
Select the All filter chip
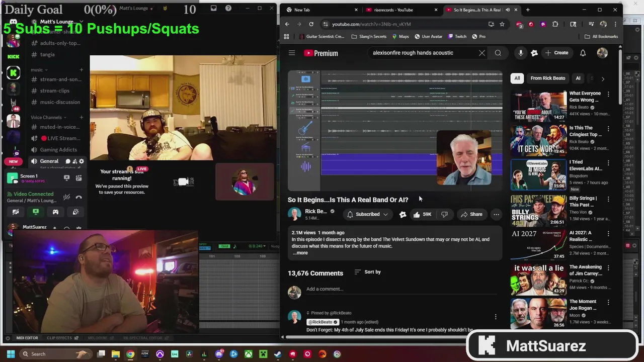tap(517, 78)
